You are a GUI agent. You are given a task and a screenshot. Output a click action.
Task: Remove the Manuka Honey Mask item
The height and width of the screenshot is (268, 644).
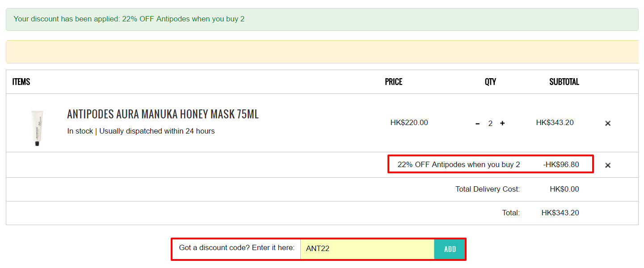608,123
